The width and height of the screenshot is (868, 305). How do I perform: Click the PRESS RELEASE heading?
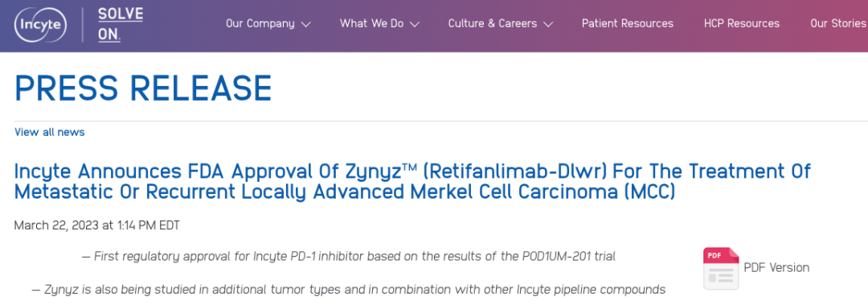(143, 88)
